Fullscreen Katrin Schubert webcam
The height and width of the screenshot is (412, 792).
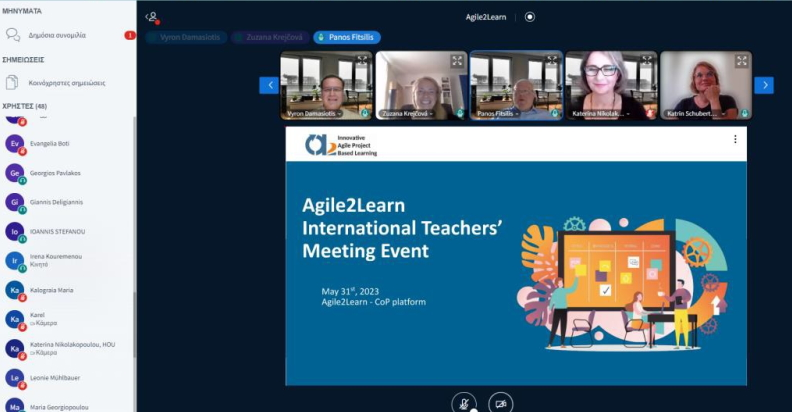[742, 61]
